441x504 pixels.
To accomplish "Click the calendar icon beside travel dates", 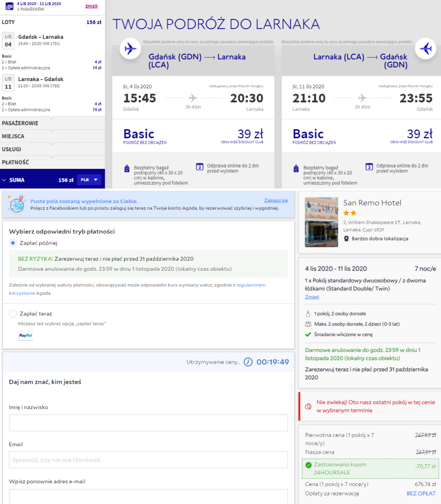I will tap(10, 6).
